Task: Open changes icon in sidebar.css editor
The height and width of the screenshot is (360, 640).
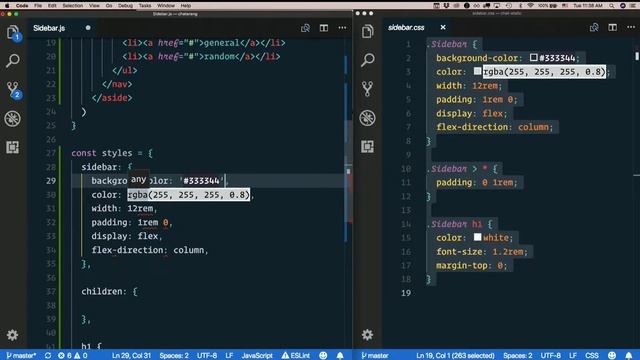Action: pos(594,27)
